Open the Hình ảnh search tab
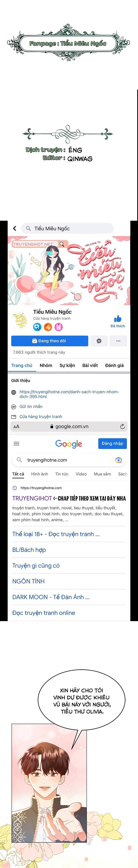138x868 pixels. [39, 474]
